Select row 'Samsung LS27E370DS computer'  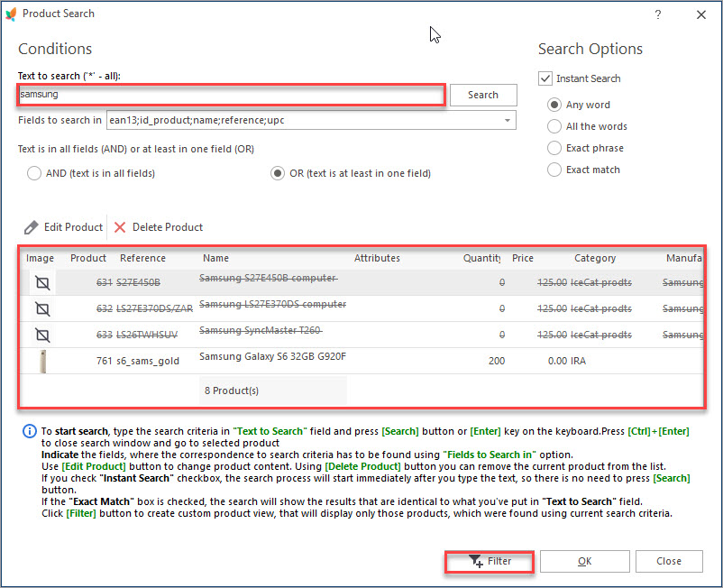click(362, 309)
